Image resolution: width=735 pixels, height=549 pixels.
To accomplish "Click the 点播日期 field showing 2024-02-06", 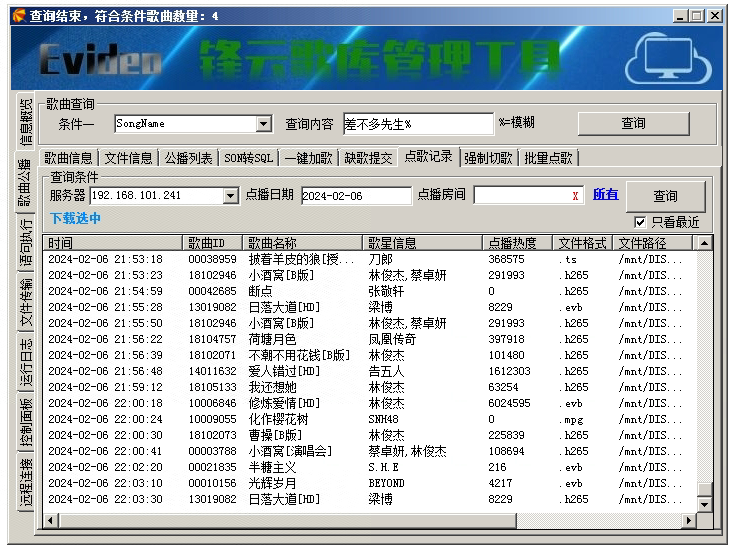I will [x=356, y=196].
